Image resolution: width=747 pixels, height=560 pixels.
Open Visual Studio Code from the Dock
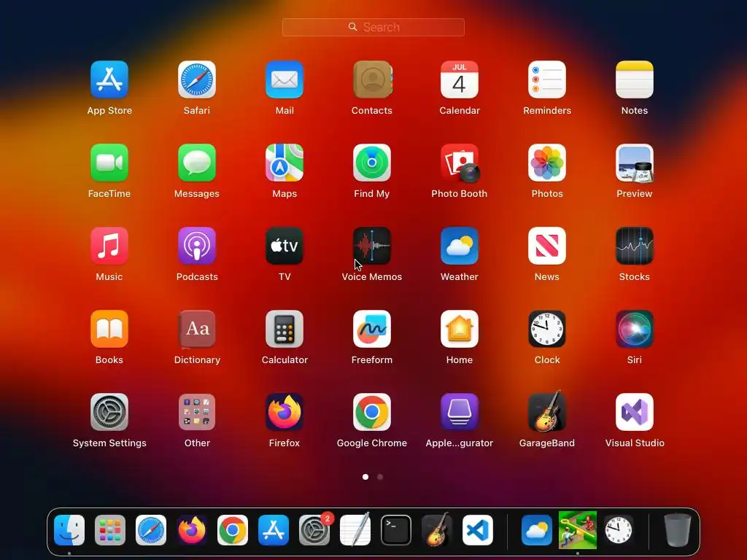[x=478, y=530]
